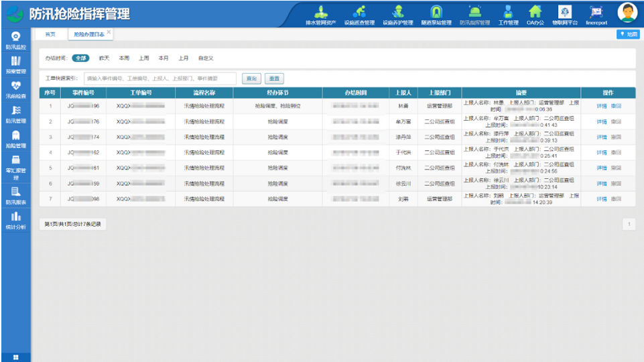Image resolution: width=644 pixels, height=362 pixels.
Task: Click the 重置 reset button
Action: pos(274,78)
